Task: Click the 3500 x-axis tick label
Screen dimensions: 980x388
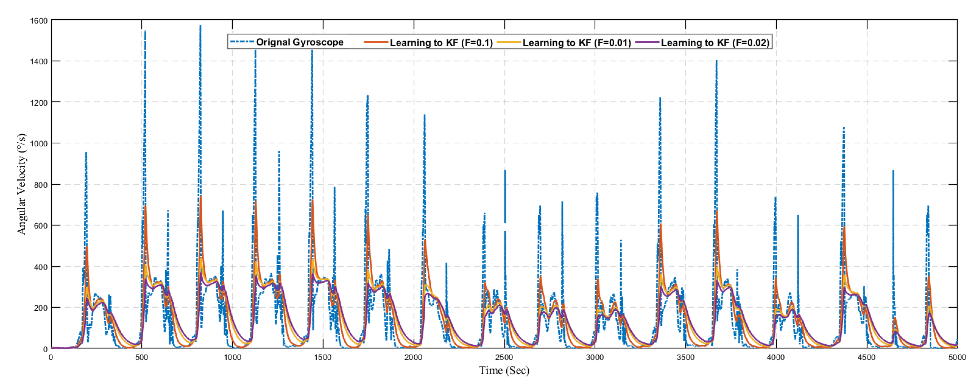Action: point(685,357)
